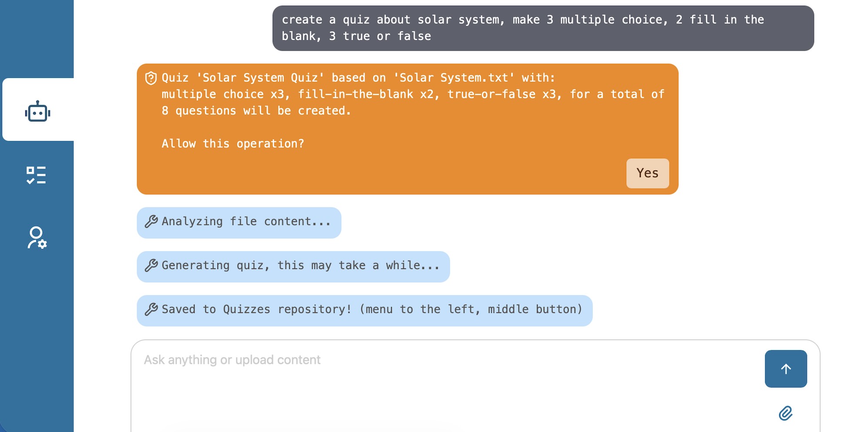868x432 pixels.
Task: Click wrench icon beside 'Generating quiz' message
Action: [x=151, y=265]
